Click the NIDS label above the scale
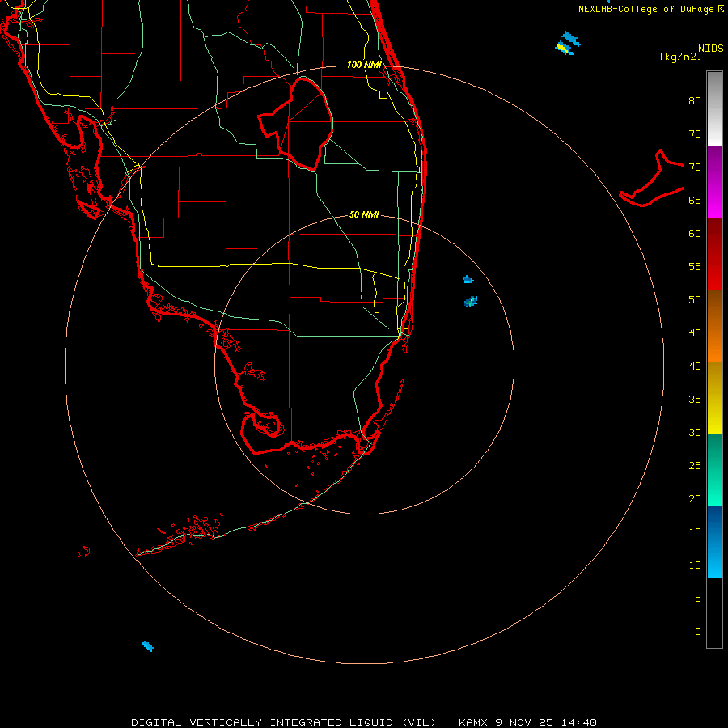Viewport: 728px width, 728px height. pyautogui.click(x=710, y=49)
